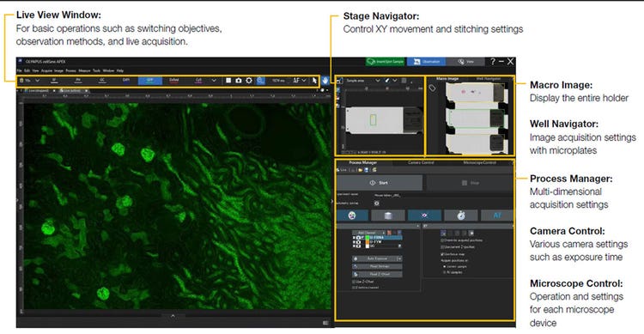Click the top icon in Stage Navigator sidebar
The width and height of the screenshot is (644, 334).
point(339,81)
